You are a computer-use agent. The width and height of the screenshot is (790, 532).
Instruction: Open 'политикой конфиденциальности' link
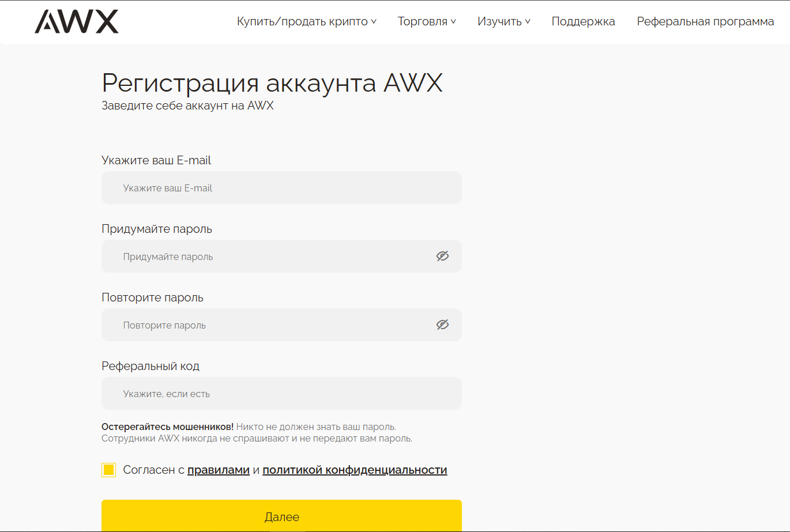coord(355,470)
